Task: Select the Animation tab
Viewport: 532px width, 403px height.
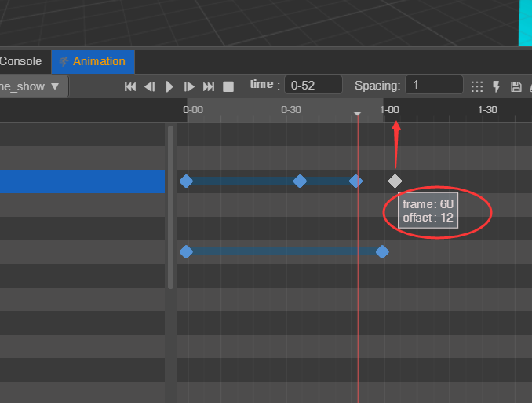Action: point(93,61)
